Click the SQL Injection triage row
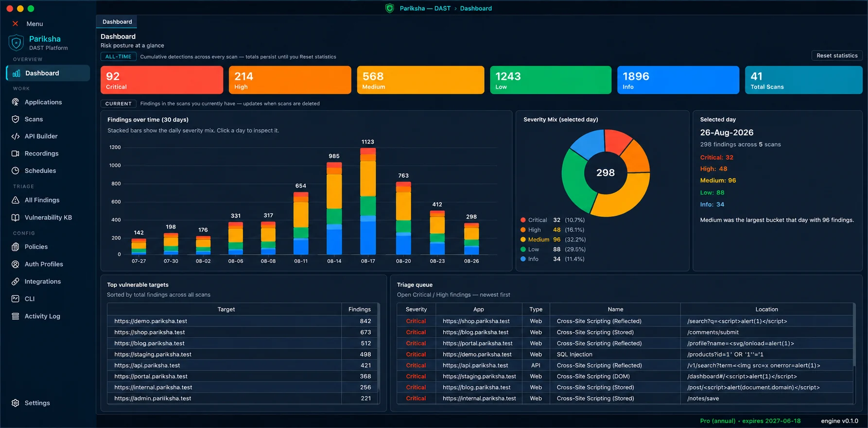The image size is (868, 428). [x=625, y=354]
